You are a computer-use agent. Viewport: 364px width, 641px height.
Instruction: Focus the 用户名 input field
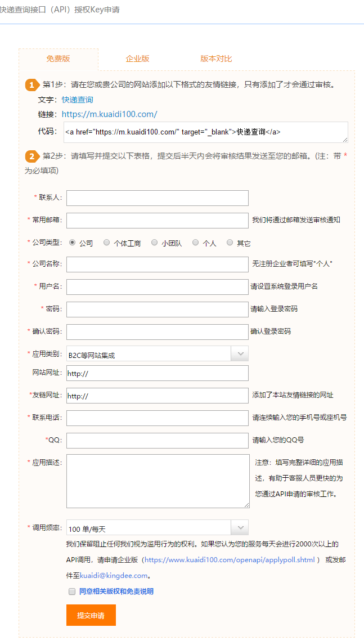(x=158, y=287)
